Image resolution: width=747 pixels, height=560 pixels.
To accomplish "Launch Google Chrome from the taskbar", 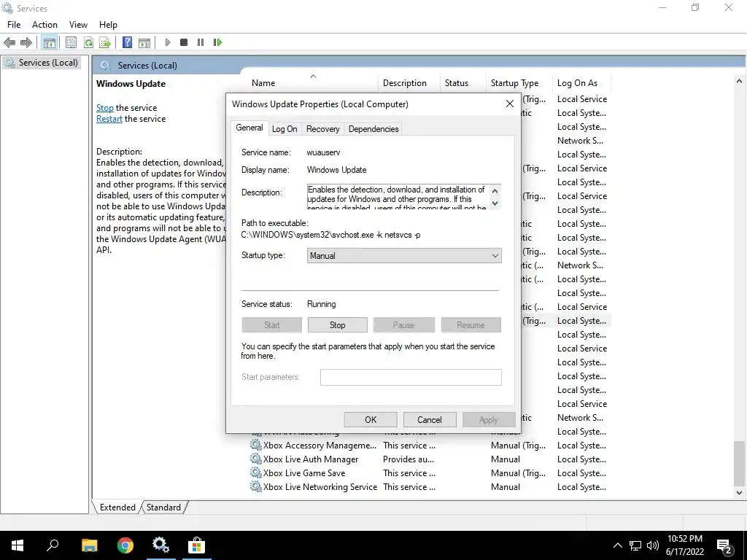I will coord(125,545).
